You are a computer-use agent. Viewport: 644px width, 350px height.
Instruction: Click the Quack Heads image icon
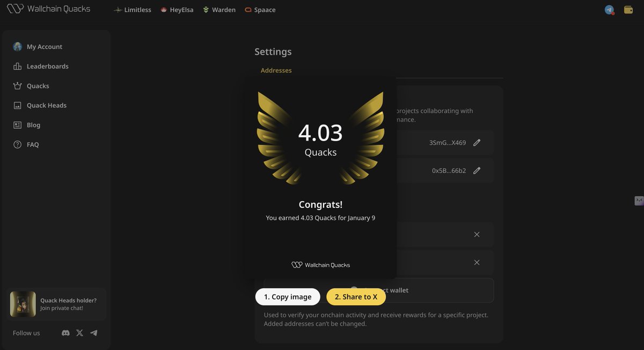click(17, 106)
